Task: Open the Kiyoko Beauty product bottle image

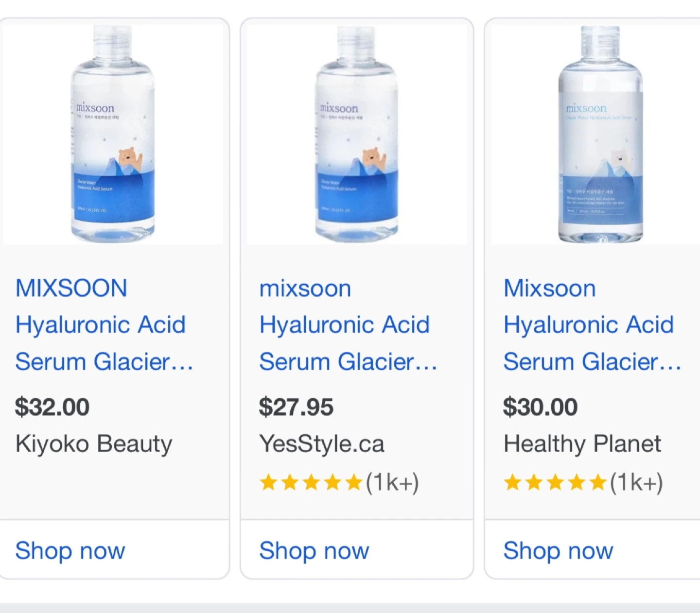Action: 113,135
